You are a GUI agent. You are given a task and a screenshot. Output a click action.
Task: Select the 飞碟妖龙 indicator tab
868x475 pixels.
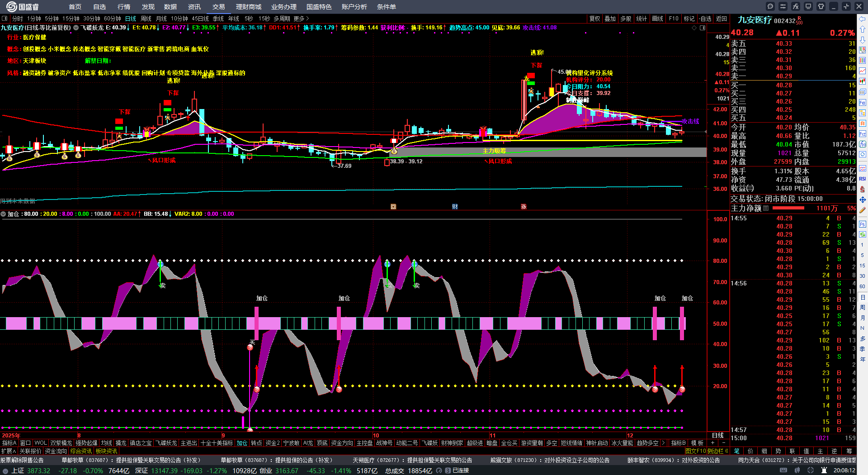click(x=166, y=443)
